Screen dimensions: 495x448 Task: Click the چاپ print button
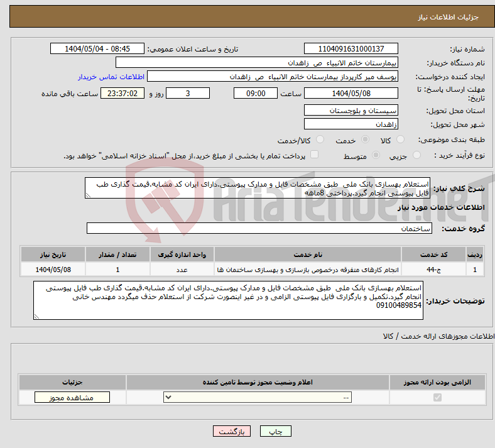(276, 431)
